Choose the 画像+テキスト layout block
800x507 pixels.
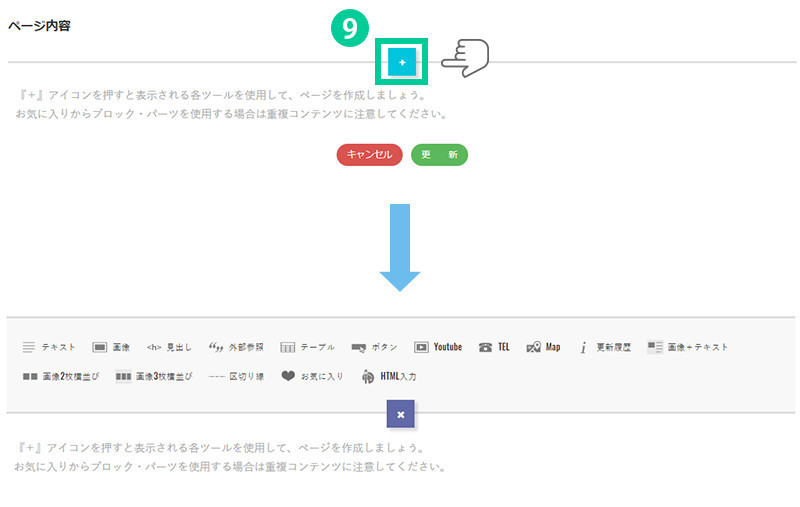pos(688,347)
